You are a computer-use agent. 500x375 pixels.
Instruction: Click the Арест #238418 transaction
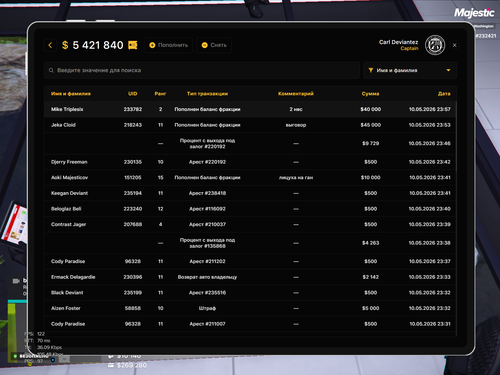click(x=207, y=193)
